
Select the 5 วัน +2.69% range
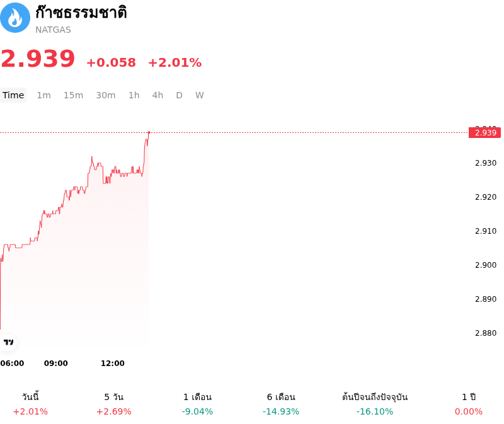coord(114,404)
